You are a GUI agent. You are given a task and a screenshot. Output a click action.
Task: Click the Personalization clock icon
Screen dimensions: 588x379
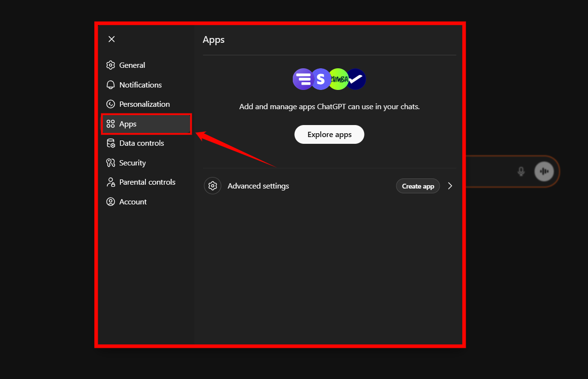111,104
